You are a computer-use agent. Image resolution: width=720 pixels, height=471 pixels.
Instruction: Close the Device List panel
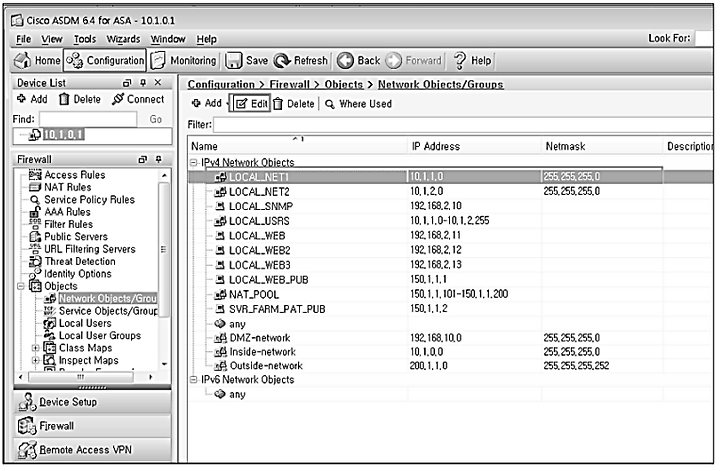click(158, 83)
